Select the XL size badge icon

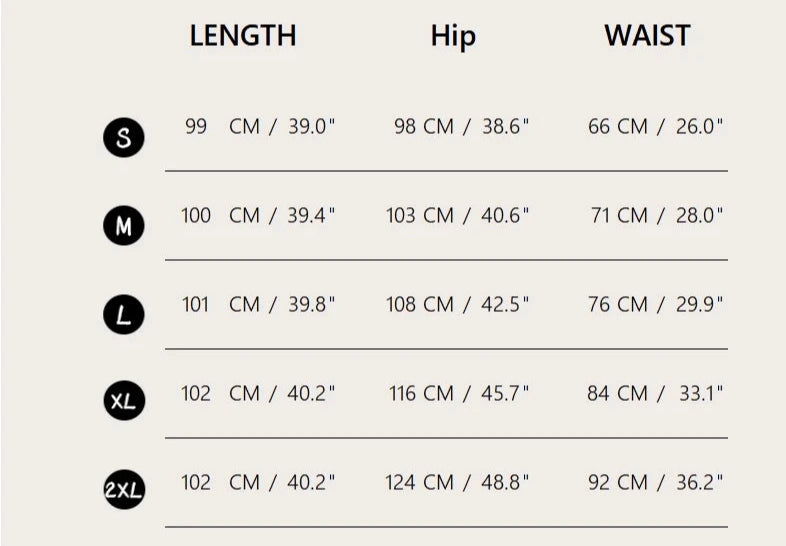(x=124, y=402)
